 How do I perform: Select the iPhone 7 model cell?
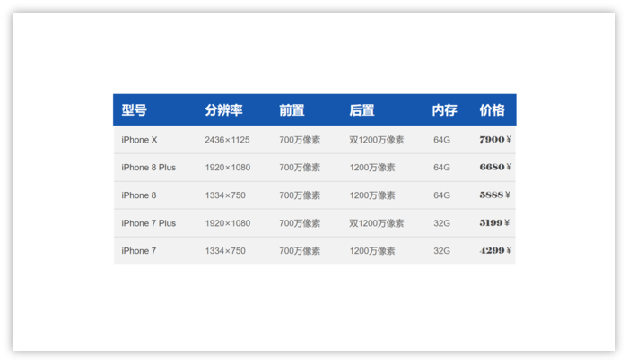pos(139,251)
